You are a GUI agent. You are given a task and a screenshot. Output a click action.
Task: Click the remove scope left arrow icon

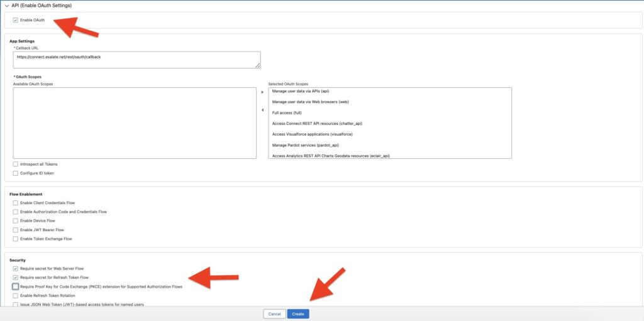262,110
